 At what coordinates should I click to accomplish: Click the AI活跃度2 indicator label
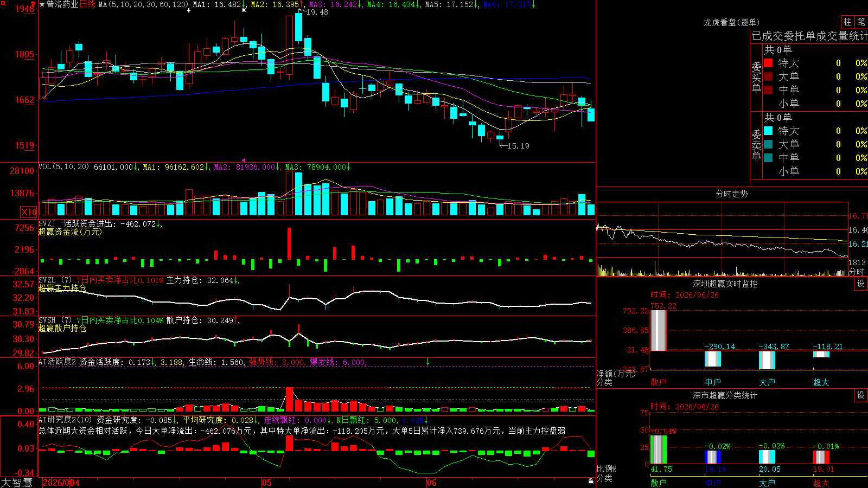pyautogui.click(x=58, y=362)
